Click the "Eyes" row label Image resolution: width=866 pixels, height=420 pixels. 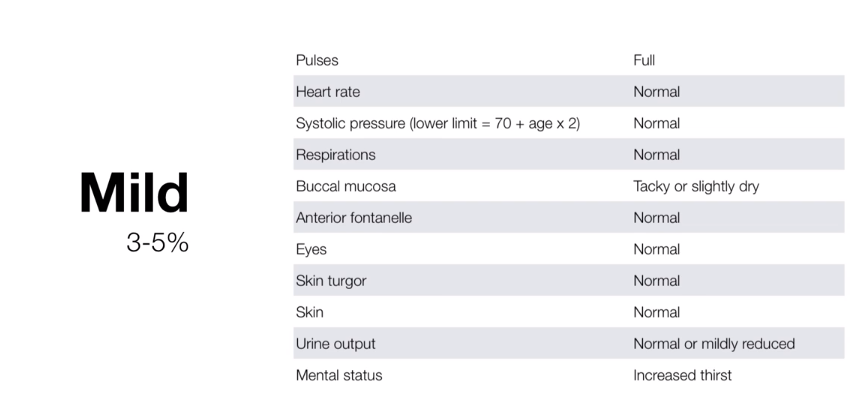point(311,249)
